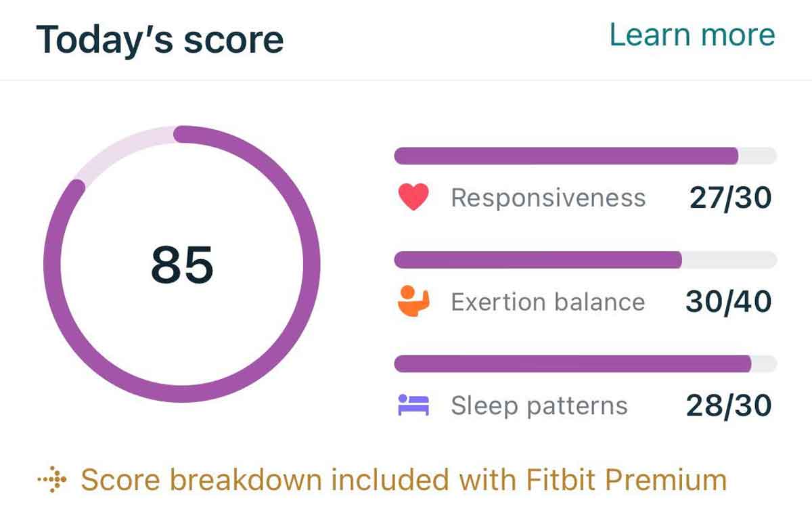Viewport: 812px width, 532px height.
Task: Select the Responsiveness label
Action: click(x=548, y=198)
